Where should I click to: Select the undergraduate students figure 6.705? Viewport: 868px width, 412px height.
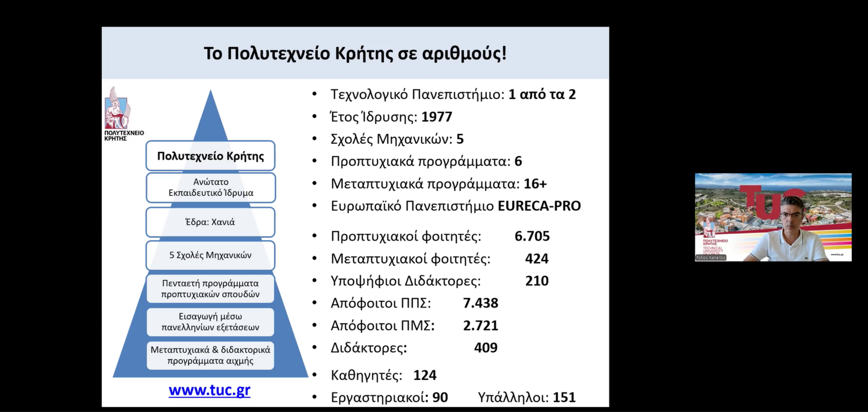click(532, 236)
